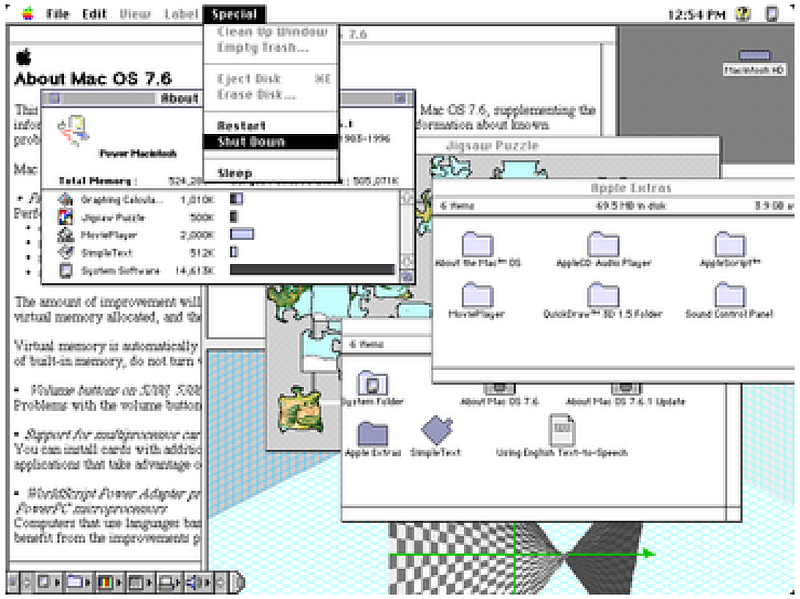This screenshot has width=800, height=599.
Task: Click the Jigsaw Puzzle window title bar
Action: pos(566,145)
